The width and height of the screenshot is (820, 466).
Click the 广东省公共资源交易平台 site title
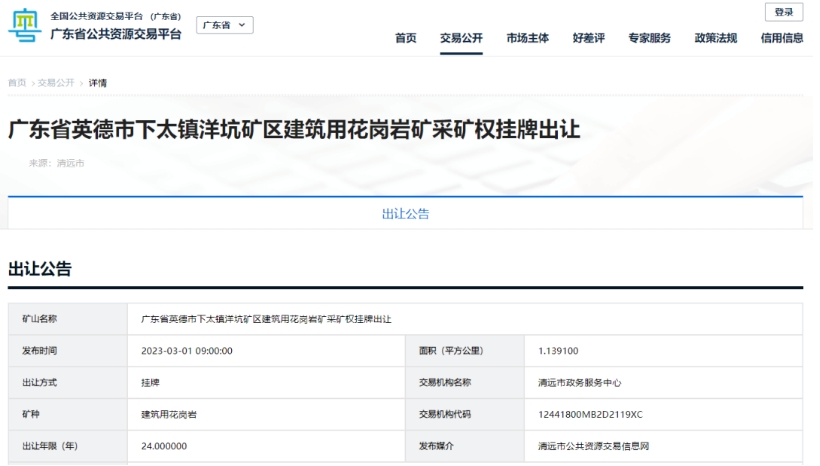(x=116, y=34)
